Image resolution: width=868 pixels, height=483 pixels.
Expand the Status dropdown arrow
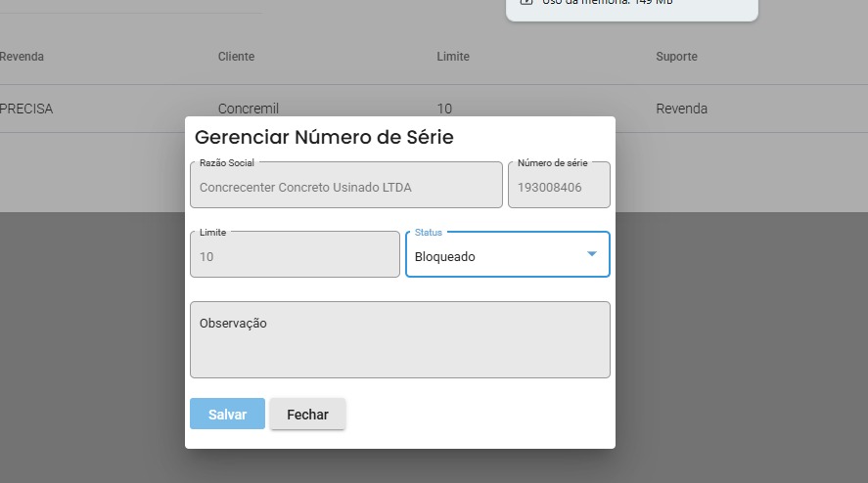click(591, 254)
